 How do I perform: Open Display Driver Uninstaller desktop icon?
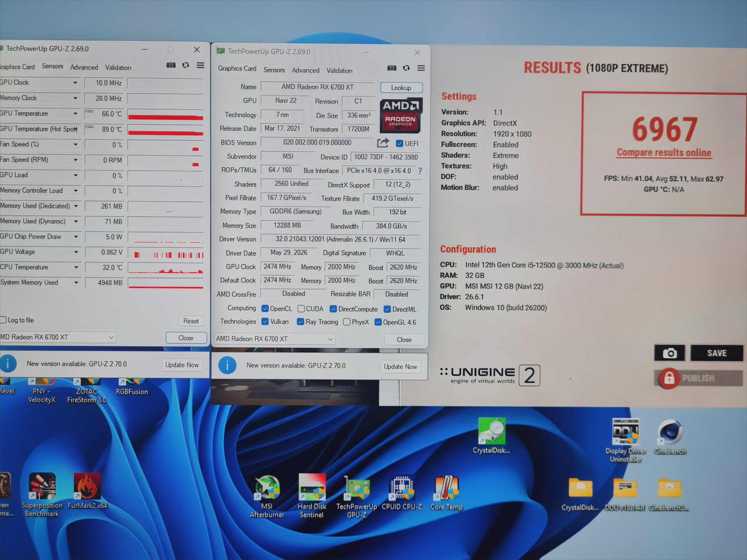tap(625, 440)
